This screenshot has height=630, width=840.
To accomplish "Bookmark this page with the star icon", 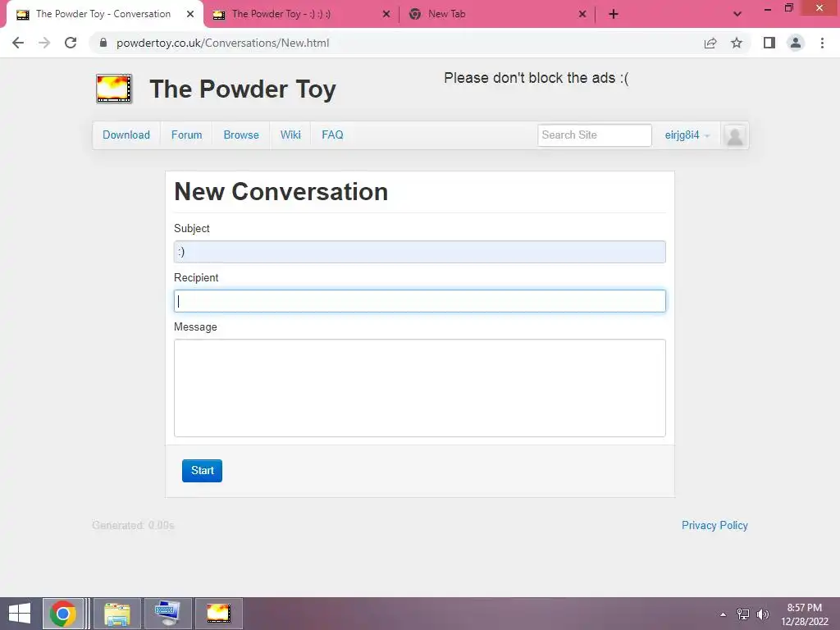I will [737, 43].
